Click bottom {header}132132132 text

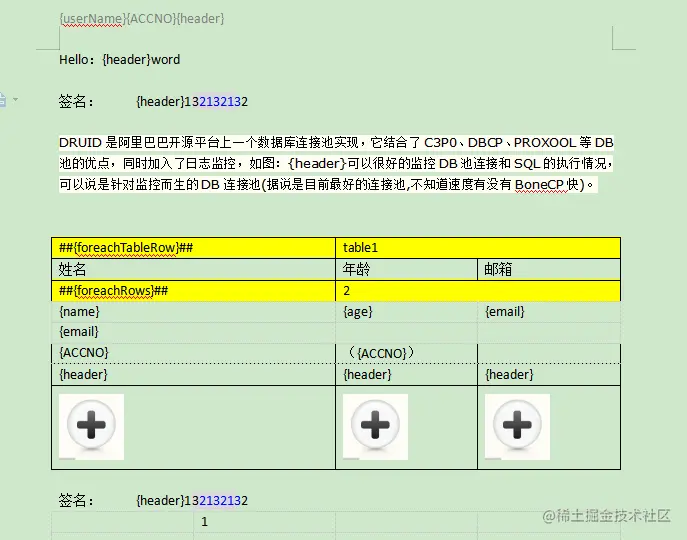click(x=192, y=501)
